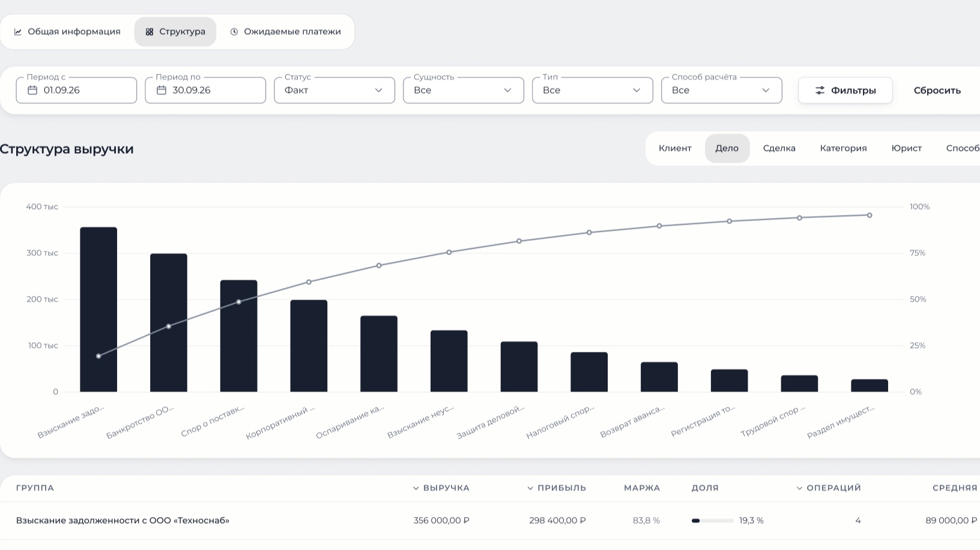Group revenue by Клиент
Screen dimensions: 980x550
[x=675, y=148]
